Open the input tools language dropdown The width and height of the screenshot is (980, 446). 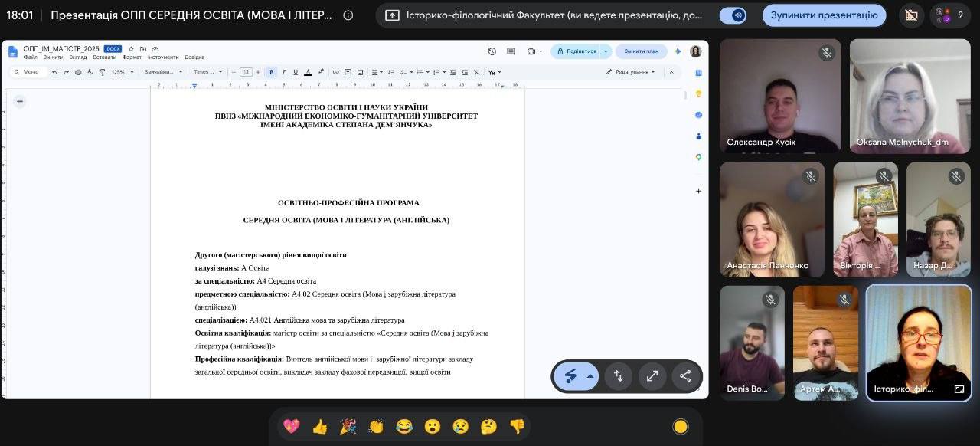(x=495, y=72)
